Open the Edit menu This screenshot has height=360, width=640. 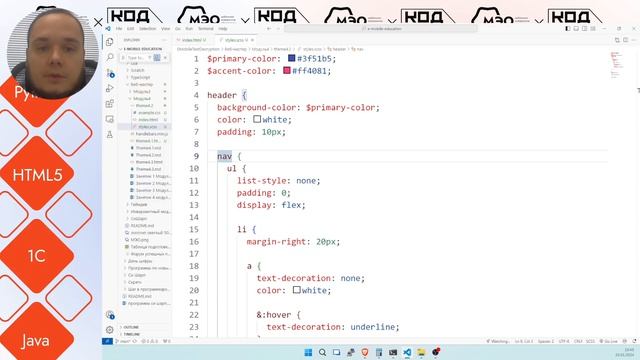coord(131,29)
